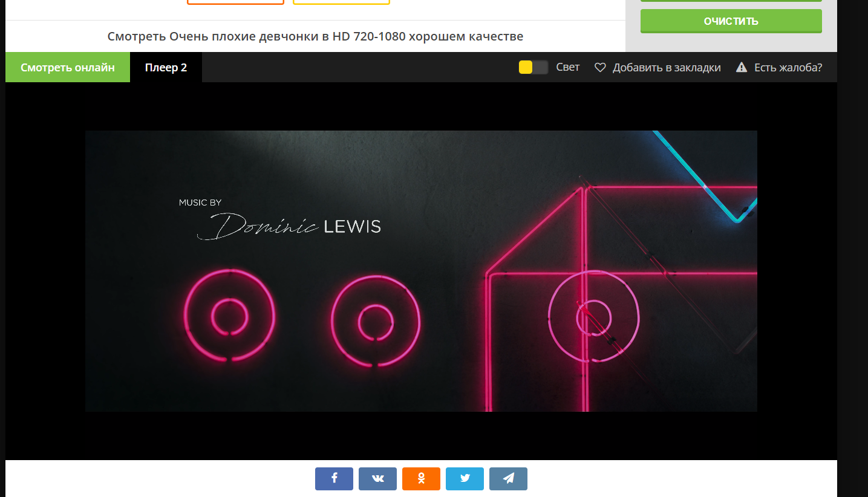Viewport: 868px width, 497px height.
Task: Click Есть жалоба? link
Action: click(788, 68)
